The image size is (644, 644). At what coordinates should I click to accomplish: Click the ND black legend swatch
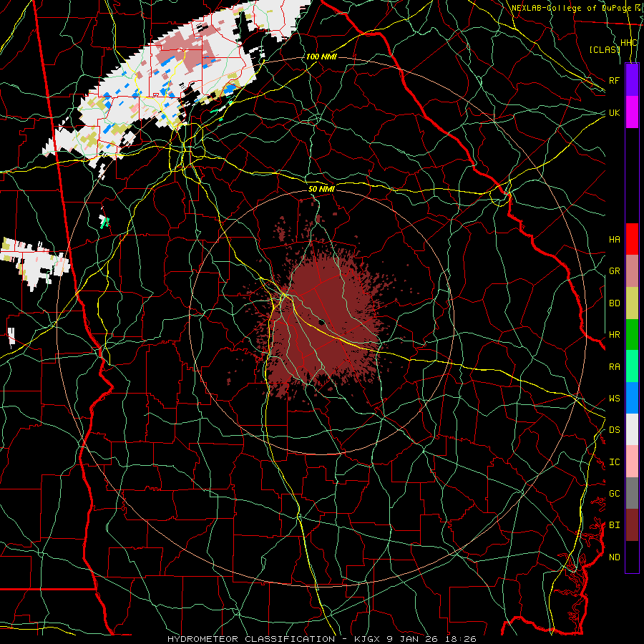pos(632,557)
